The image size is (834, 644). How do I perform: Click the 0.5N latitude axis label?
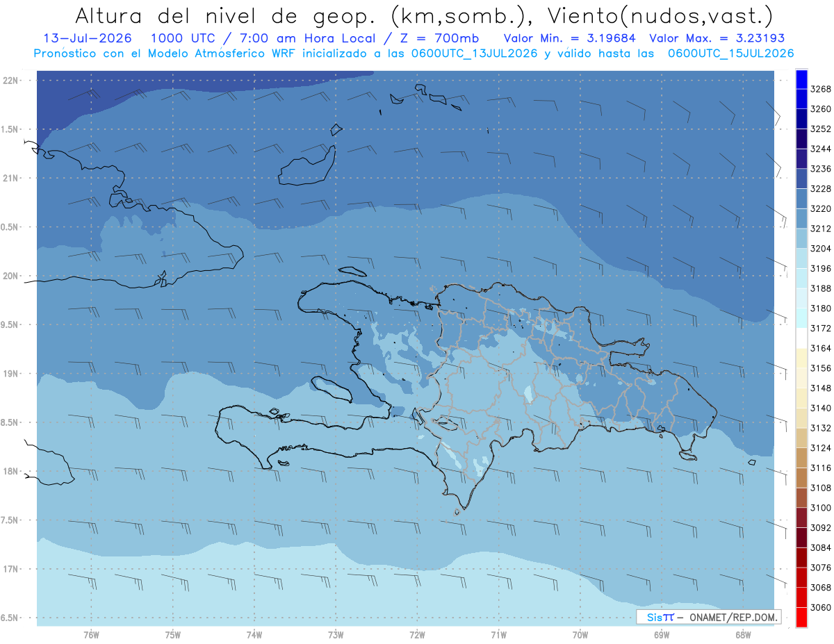[10, 228]
